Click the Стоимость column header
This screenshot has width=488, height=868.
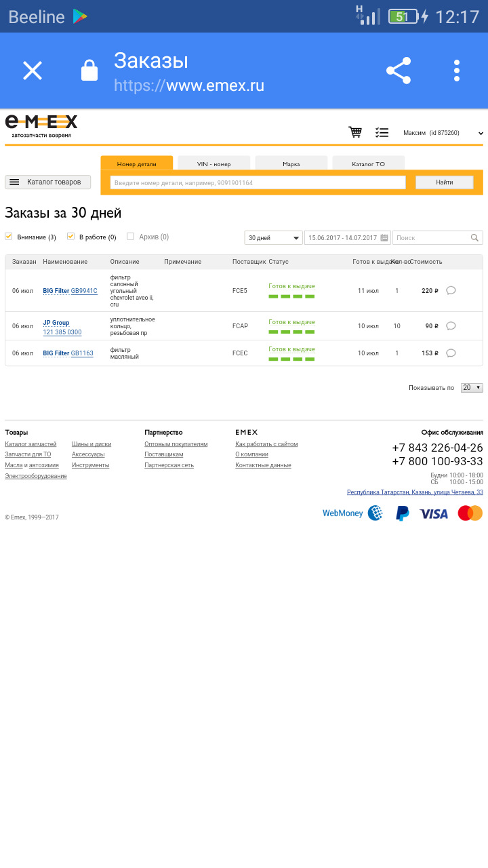point(426,262)
